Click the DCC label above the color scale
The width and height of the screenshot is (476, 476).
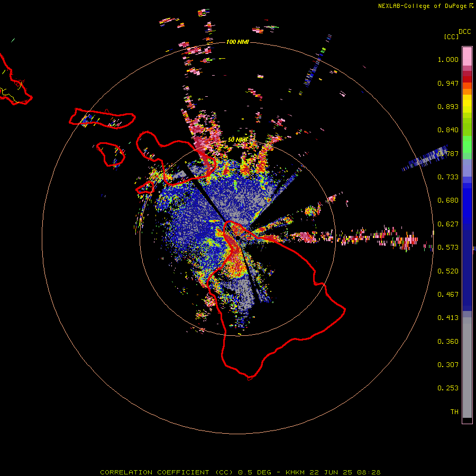(x=464, y=32)
